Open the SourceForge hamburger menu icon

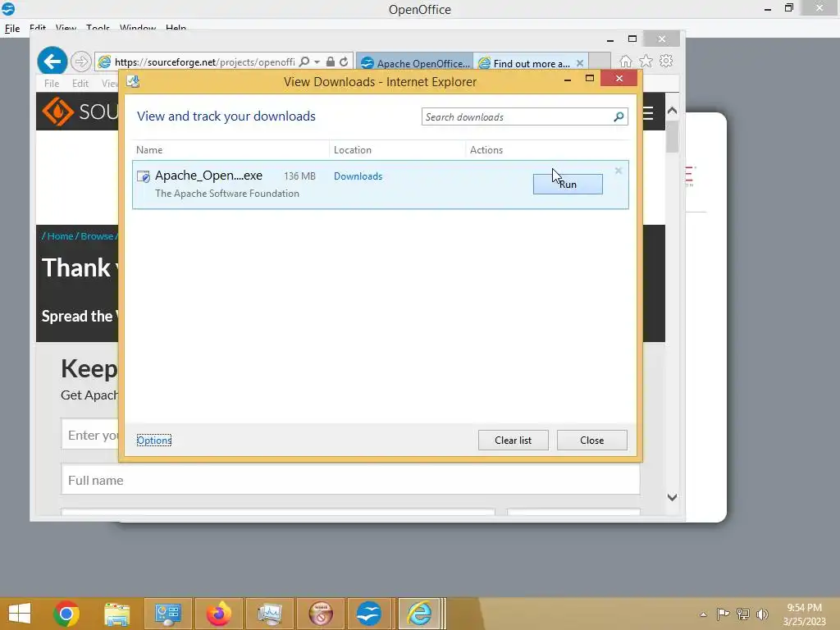tap(648, 113)
